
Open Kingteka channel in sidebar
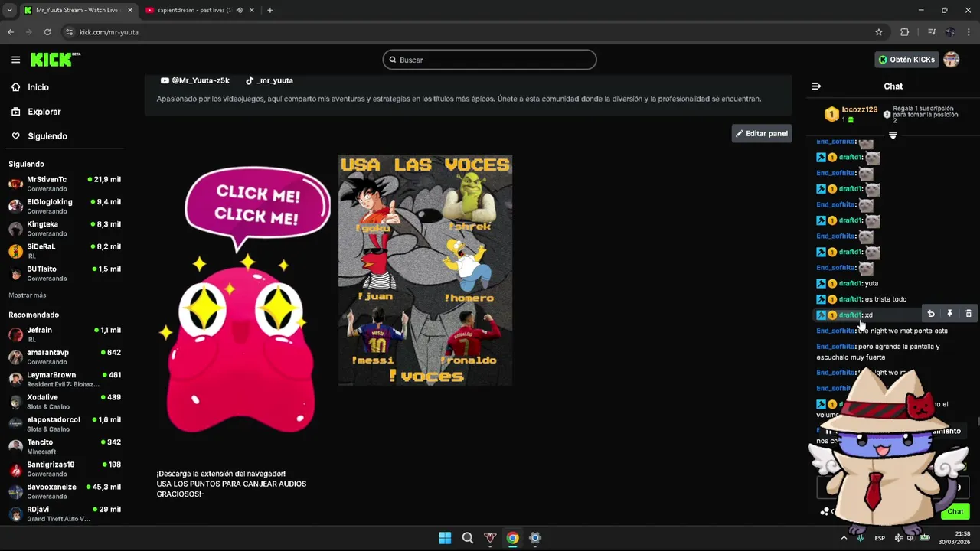pos(64,227)
